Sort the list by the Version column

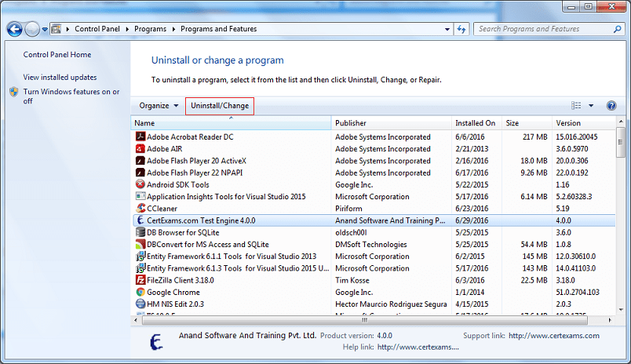tap(584, 123)
